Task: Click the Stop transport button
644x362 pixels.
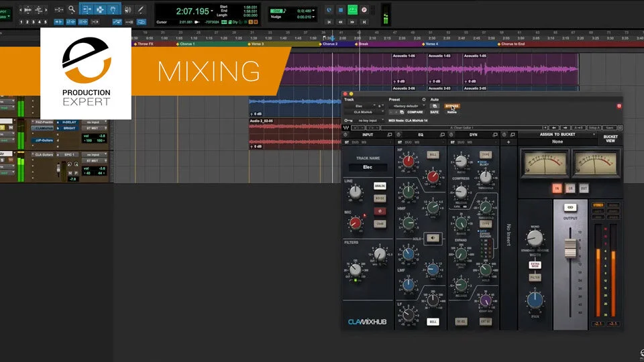Action: [x=341, y=10]
